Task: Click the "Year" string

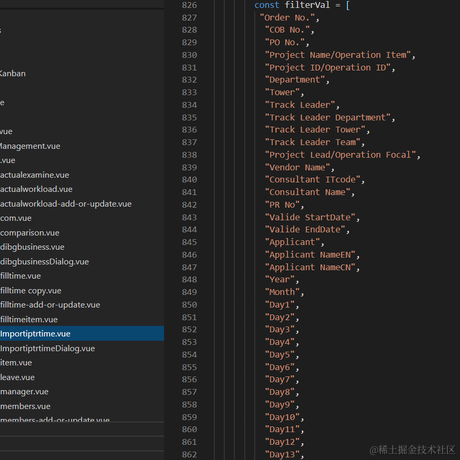Action: pyautogui.click(x=280, y=280)
